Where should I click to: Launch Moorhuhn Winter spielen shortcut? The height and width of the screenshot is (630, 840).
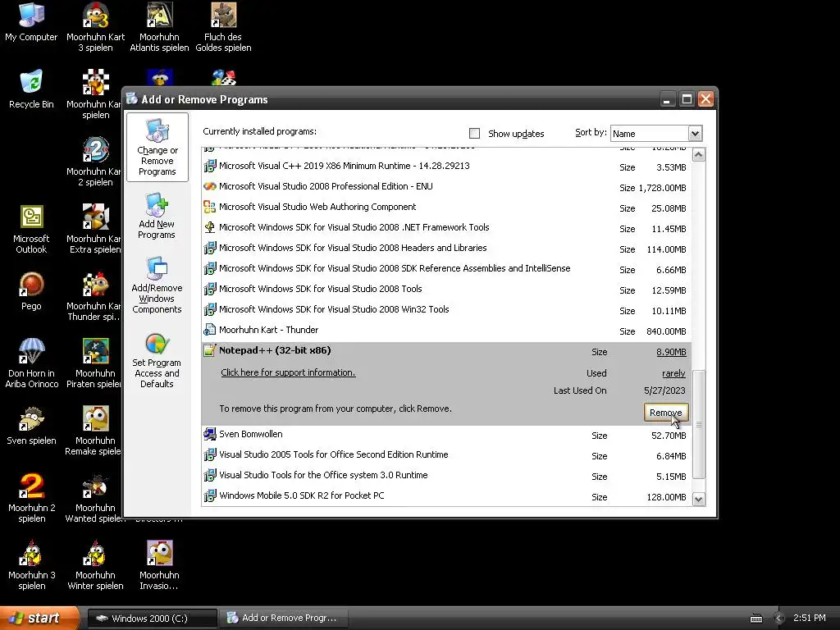click(95, 565)
